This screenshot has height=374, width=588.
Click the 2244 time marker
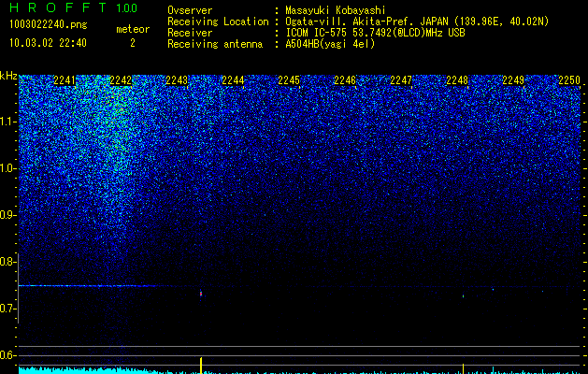(x=233, y=80)
